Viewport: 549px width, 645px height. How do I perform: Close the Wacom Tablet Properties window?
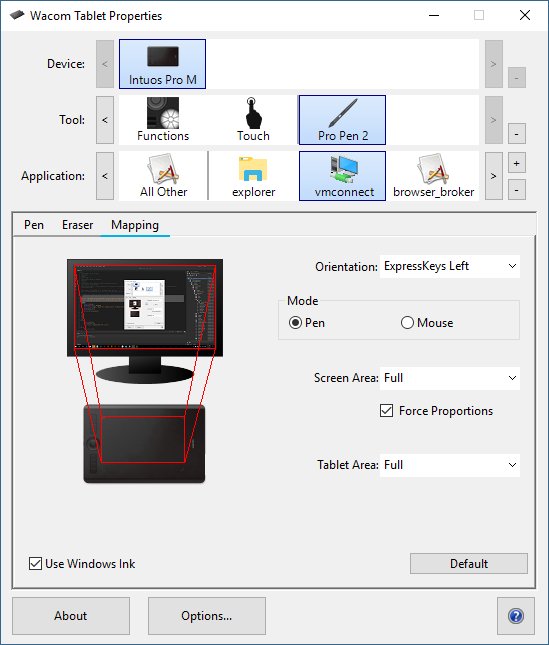pos(525,16)
